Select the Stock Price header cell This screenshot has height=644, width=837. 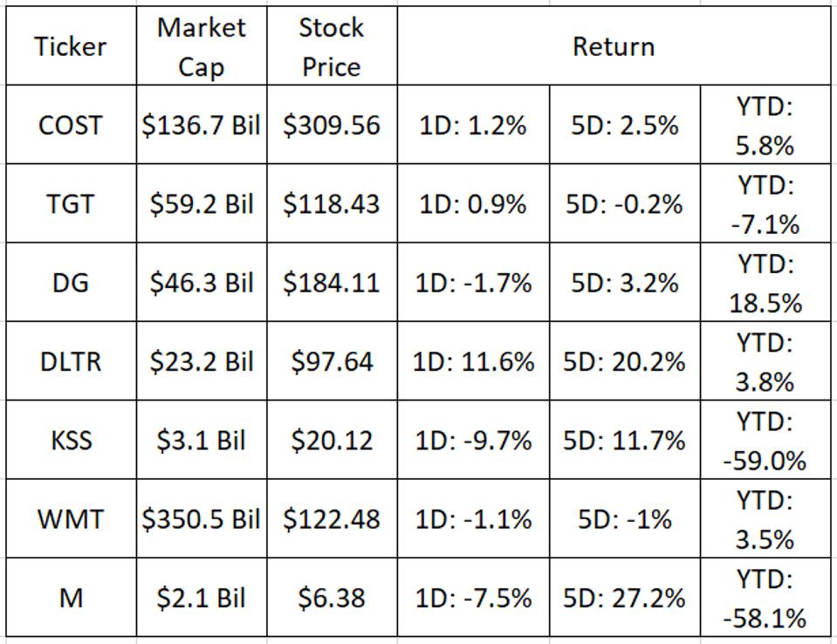coord(331,47)
